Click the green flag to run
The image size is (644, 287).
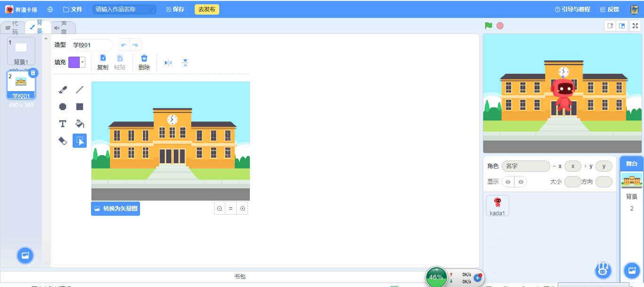tap(488, 26)
